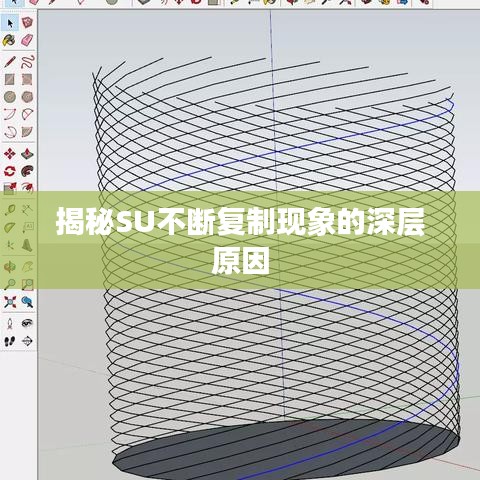
Task: Activate the Walk footprints tool
Action: [x=10, y=341]
